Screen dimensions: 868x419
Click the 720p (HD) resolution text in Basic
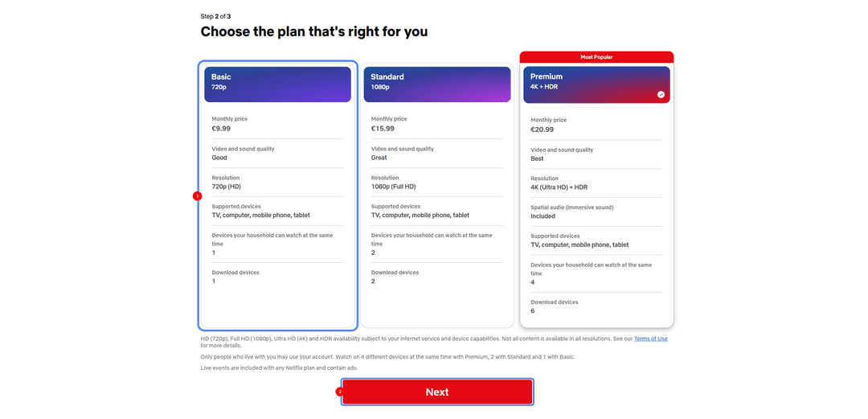pos(225,187)
